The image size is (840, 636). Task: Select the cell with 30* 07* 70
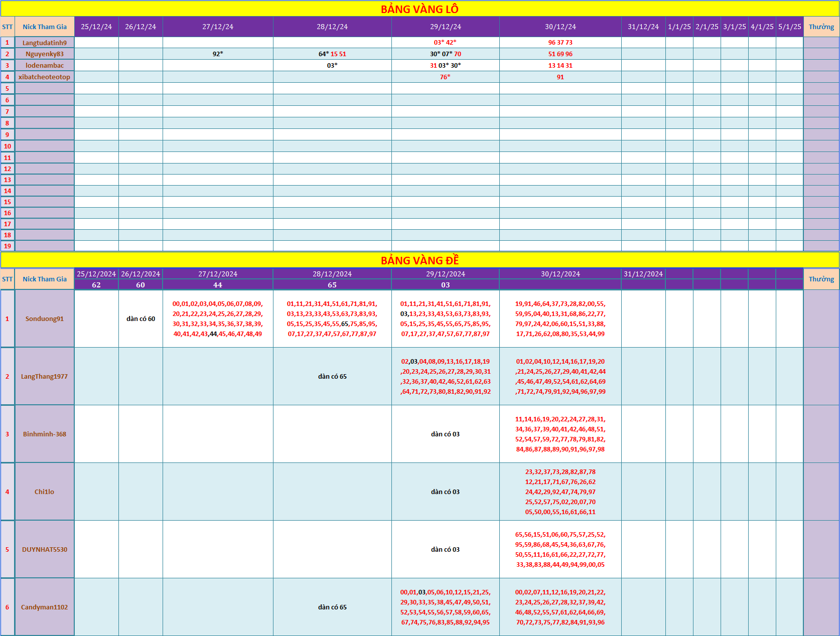446,54
